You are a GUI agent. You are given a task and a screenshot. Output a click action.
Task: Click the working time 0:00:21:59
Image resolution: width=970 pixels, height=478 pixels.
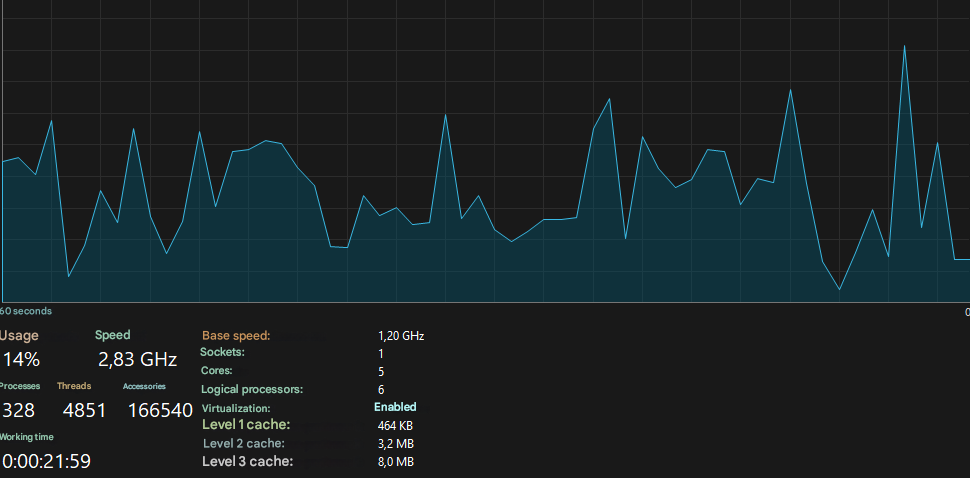click(46, 461)
